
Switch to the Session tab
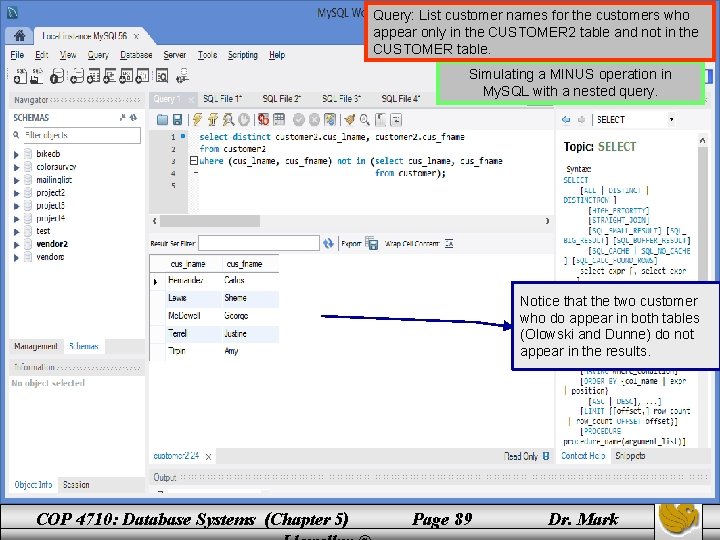[76, 484]
